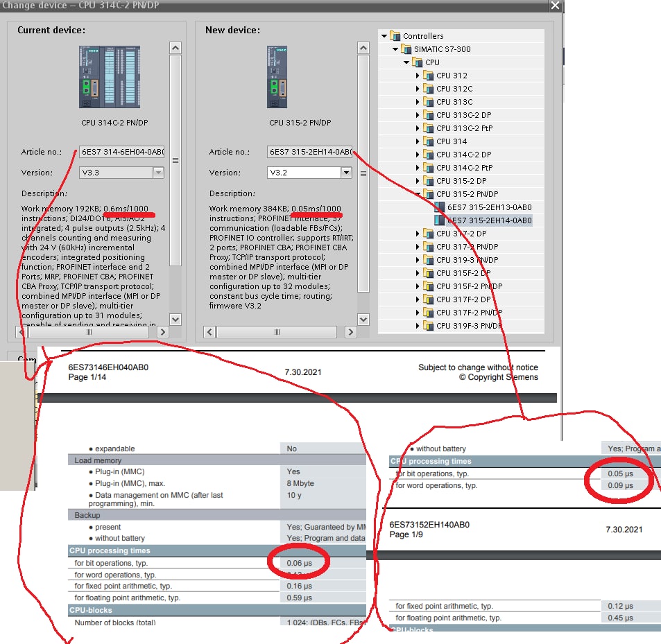Click the SIMATIC S7-300 folder icon
661x644 pixels.
406,49
